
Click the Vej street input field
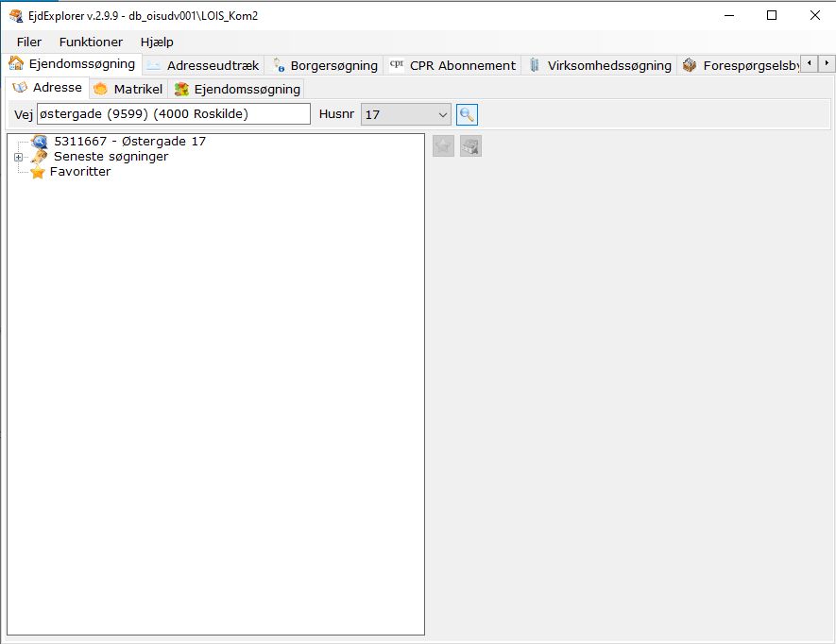[x=173, y=114]
